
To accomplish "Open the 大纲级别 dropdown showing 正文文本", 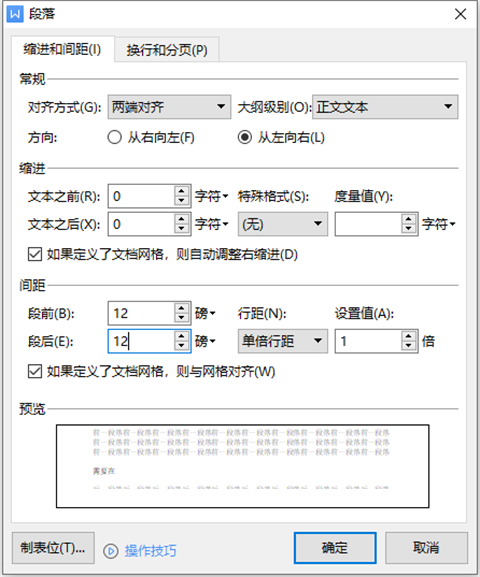I will pyautogui.click(x=385, y=107).
